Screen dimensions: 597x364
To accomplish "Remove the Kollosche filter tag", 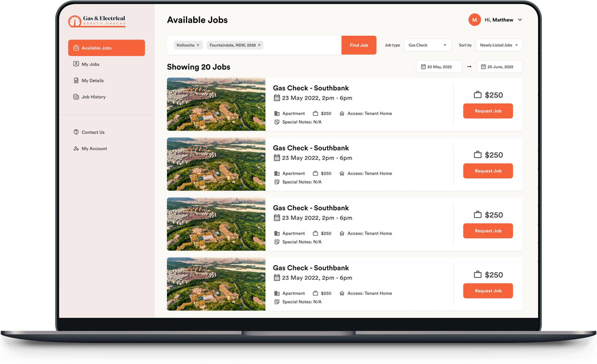I will [198, 45].
